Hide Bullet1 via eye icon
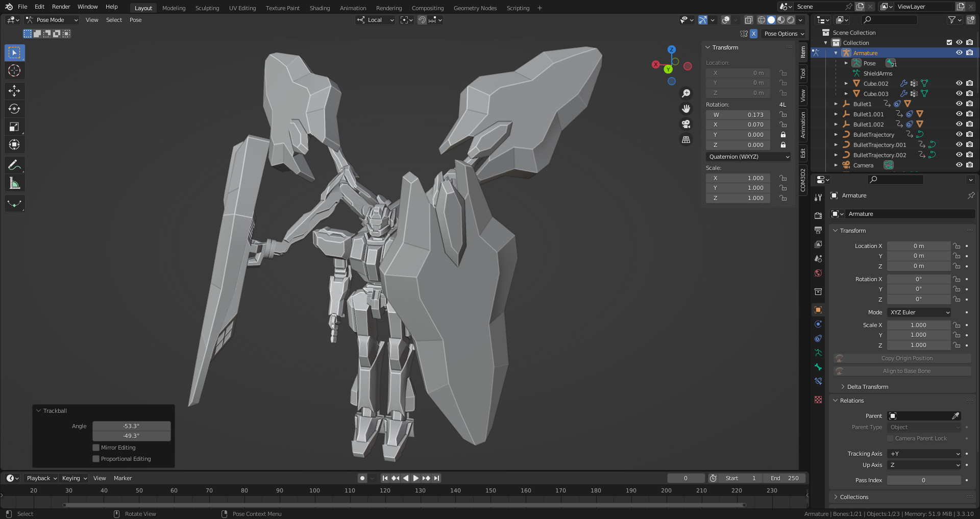The width and height of the screenshot is (980, 519). click(959, 104)
